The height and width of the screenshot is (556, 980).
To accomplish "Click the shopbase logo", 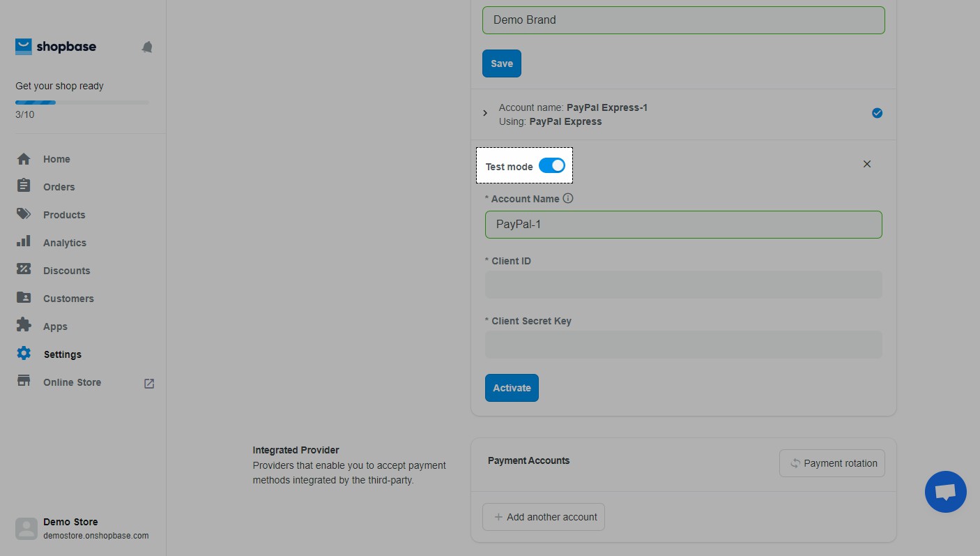I will coord(56,47).
